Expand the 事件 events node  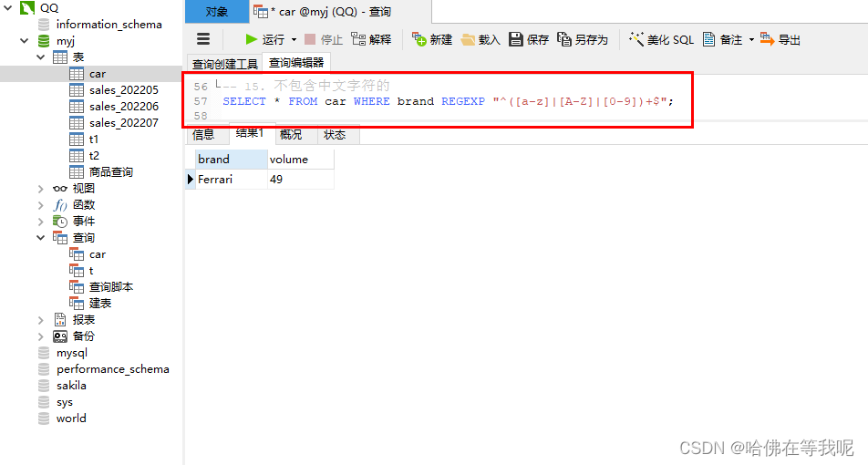(x=40, y=222)
